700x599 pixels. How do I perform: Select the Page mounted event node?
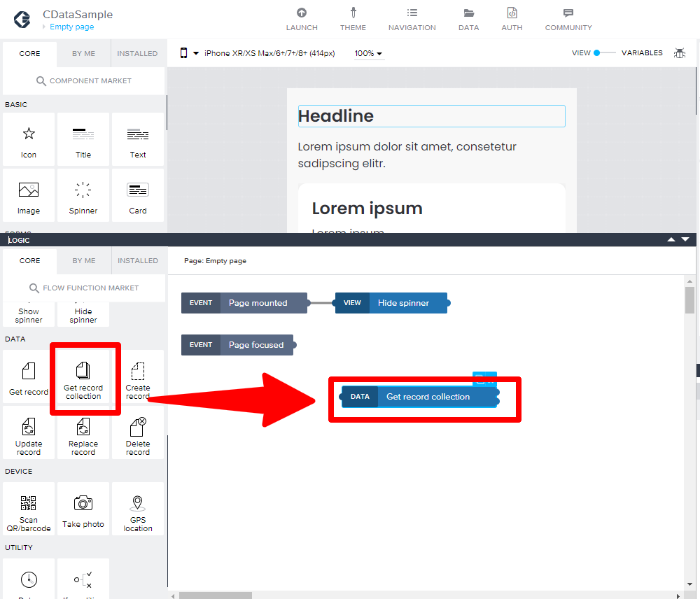click(244, 303)
